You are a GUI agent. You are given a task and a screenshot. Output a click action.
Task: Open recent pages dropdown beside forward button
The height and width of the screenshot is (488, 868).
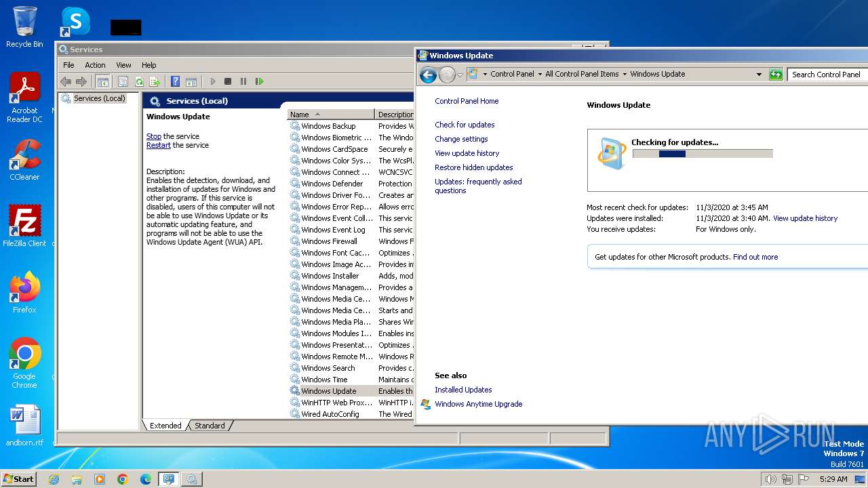click(460, 75)
